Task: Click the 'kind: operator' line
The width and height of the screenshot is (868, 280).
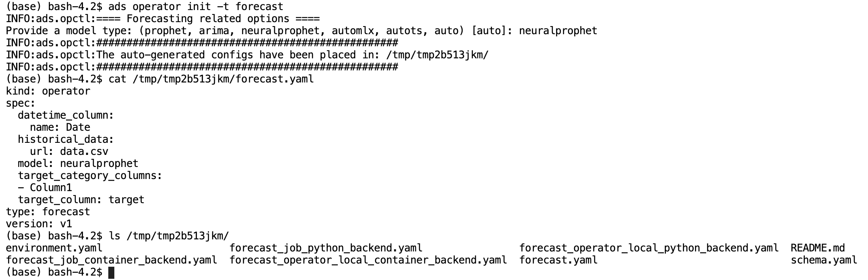Action: click(x=48, y=91)
